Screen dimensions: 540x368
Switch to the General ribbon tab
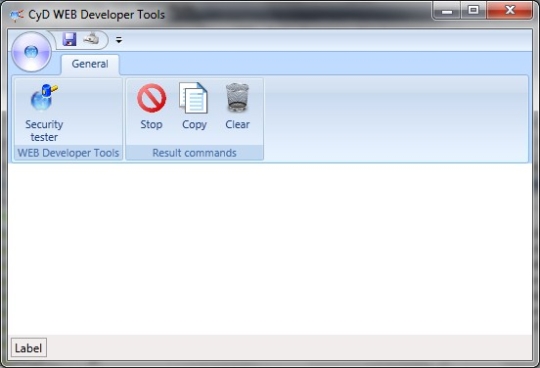[x=90, y=64]
